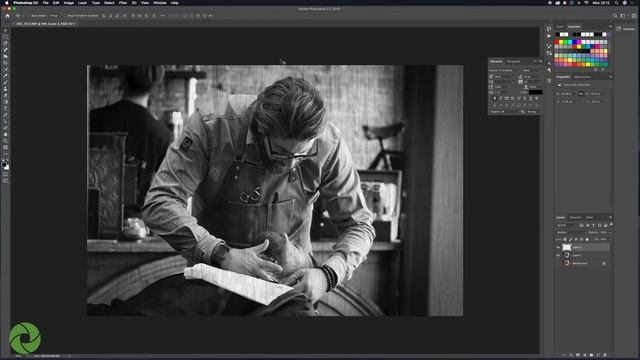Image resolution: width=640 pixels, height=360 pixels.
Task: Select the Hand tool
Action: [5, 134]
